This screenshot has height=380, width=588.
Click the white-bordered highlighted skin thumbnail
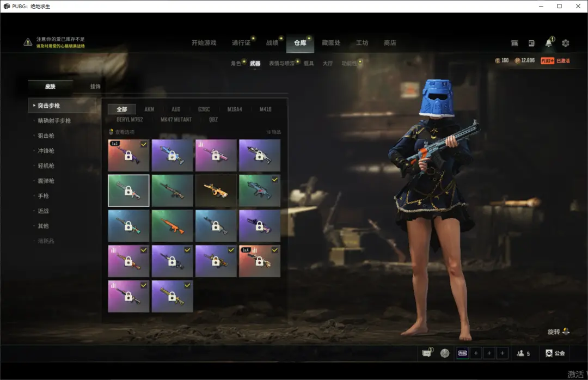point(128,191)
